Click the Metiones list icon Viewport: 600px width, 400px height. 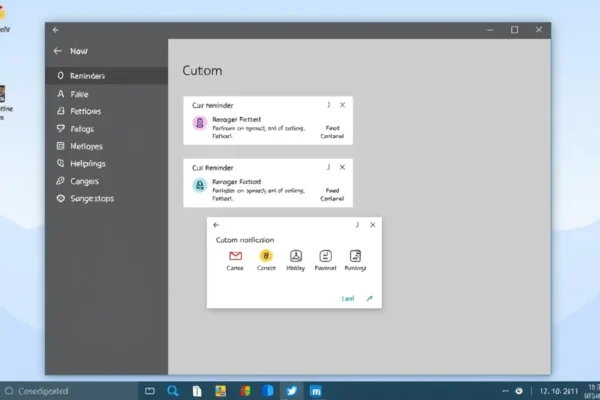click(60, 146)
